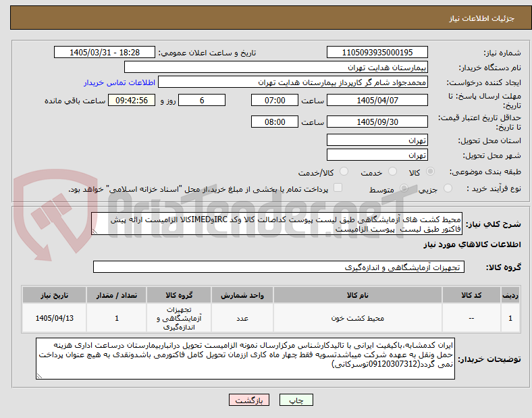Click the response deadline date 1405/04/07

coord(377,100)
